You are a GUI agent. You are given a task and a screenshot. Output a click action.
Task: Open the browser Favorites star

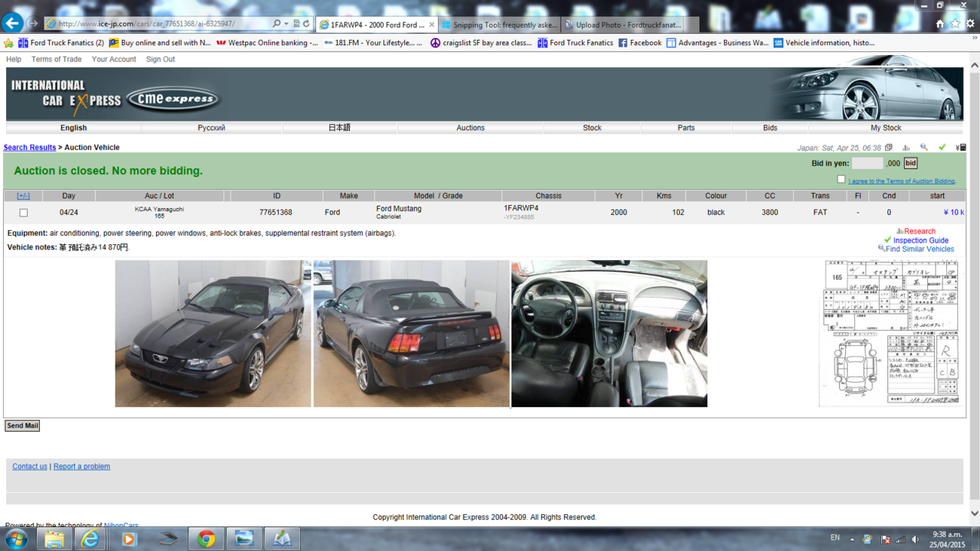955,24
